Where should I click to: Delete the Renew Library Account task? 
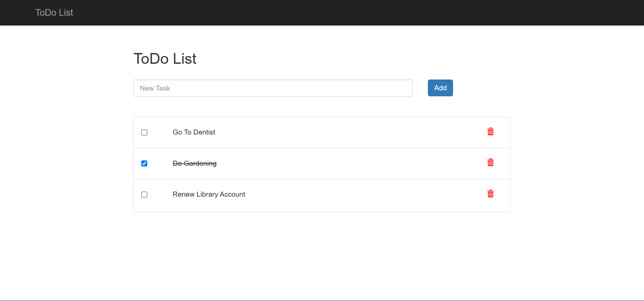pos(490,194)
